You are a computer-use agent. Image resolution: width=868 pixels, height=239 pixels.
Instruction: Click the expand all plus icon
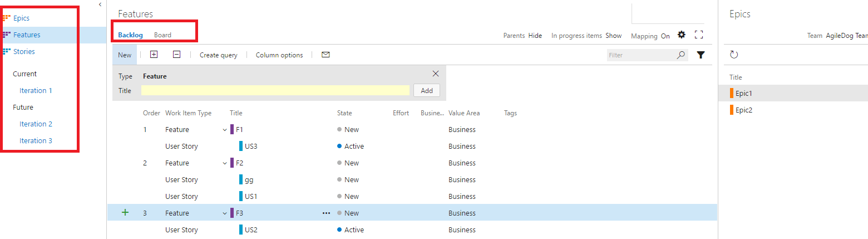(154, 55)
